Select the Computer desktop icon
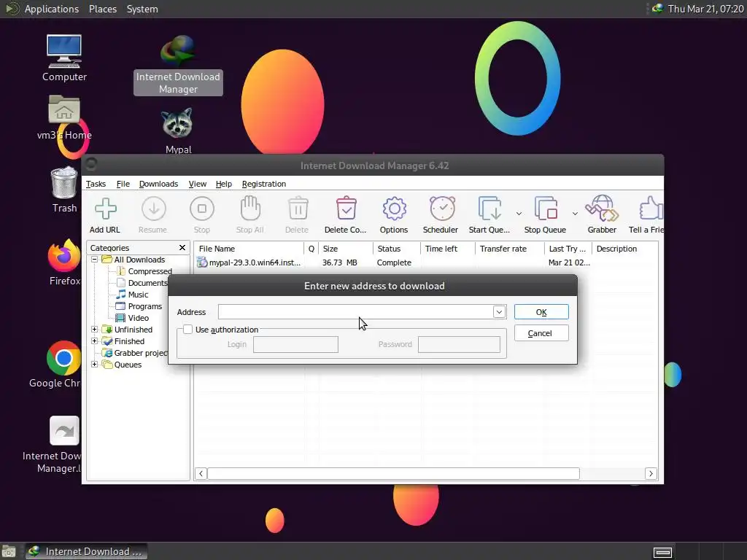747x560 pixels. point(64,52)
